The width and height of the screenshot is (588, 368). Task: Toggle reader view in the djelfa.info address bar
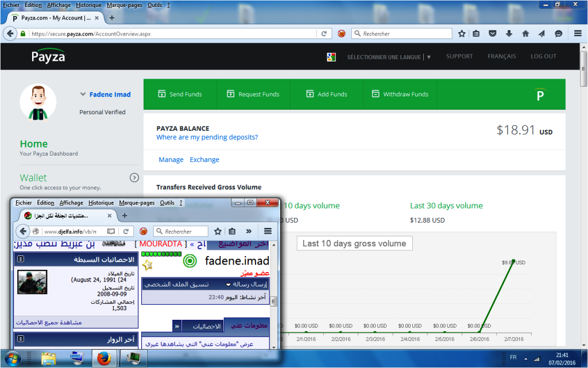point(111,231)
